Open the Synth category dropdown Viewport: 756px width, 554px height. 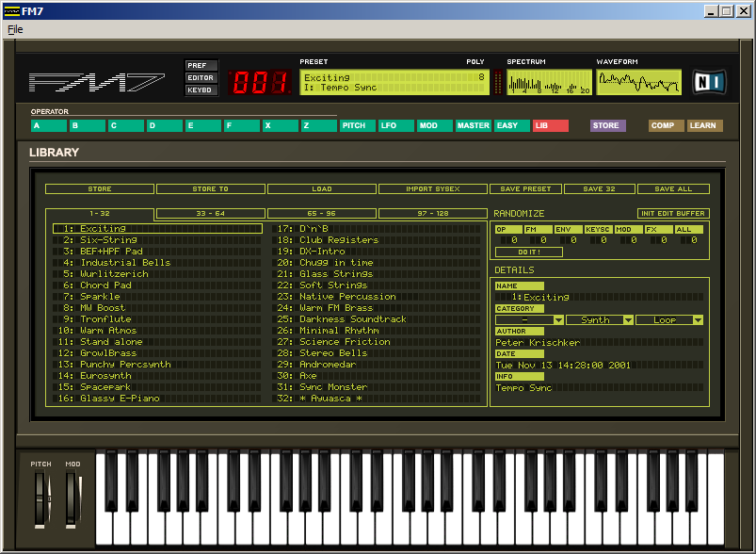pos(600,320)
